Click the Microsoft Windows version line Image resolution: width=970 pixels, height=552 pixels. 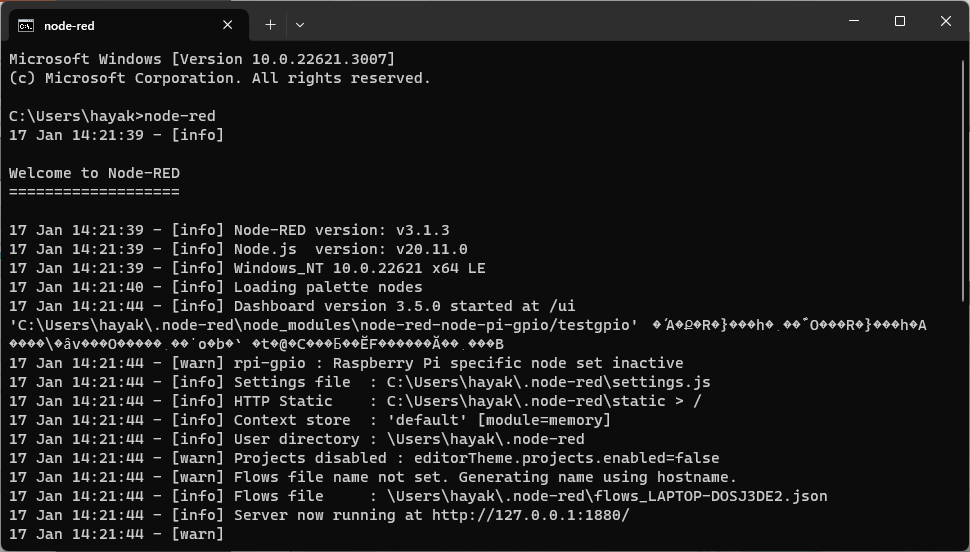tap(202, 59)
